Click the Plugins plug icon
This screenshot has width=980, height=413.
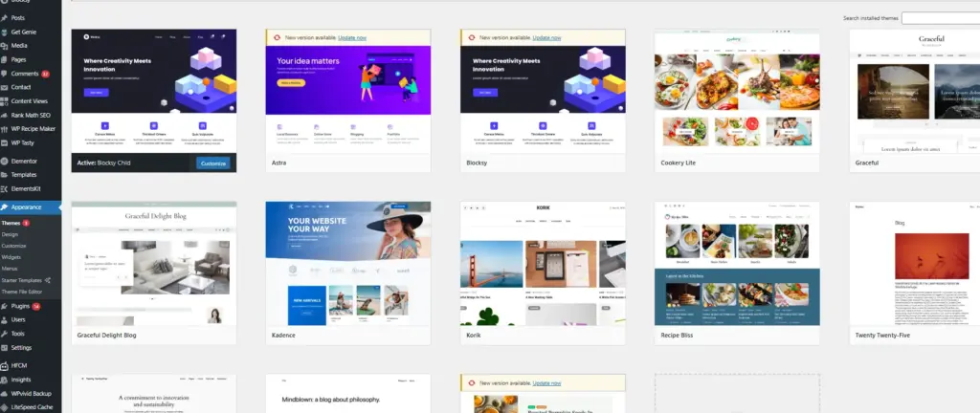pyautogui.click(x=5, y=306)
